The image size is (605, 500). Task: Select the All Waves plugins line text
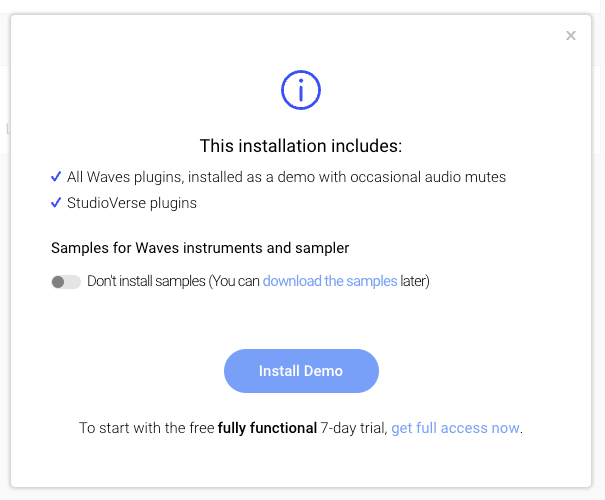point(286,177)
